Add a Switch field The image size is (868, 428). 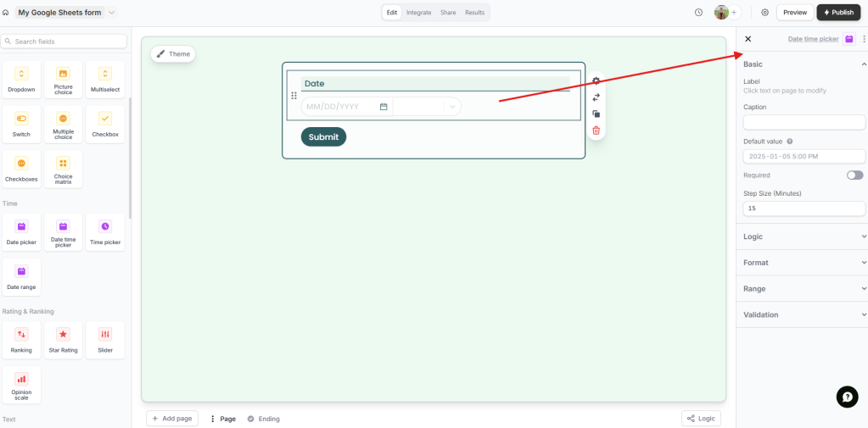click(21, 124)
